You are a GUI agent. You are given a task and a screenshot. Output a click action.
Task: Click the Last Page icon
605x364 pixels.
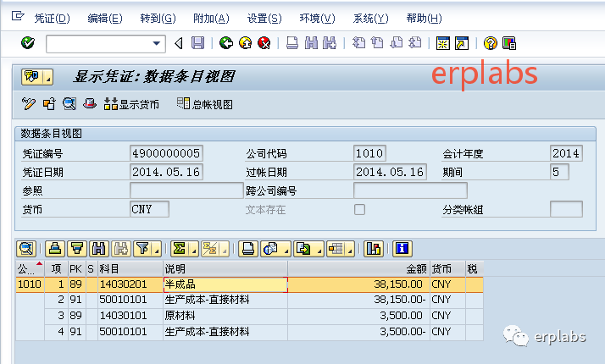pyautogui.click(x=415, y=43)
